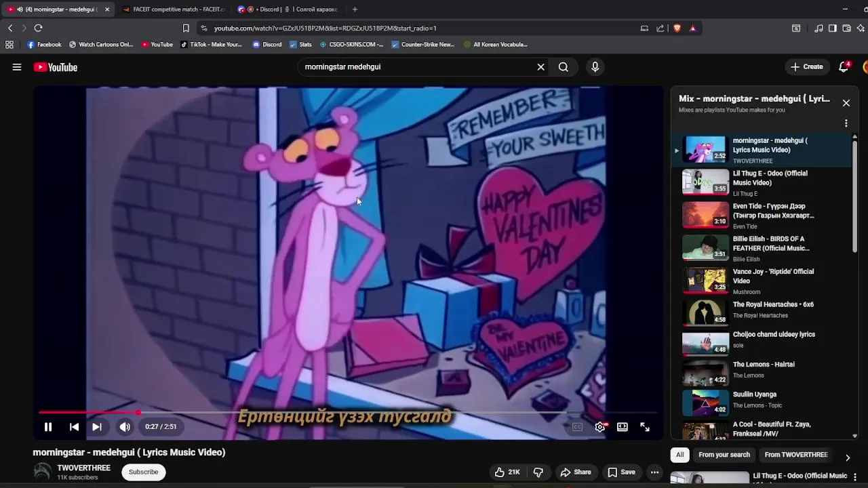The image size is (868, 488).
Task: Open Brave media playlist music icon
Action: [x=818, y=28]
